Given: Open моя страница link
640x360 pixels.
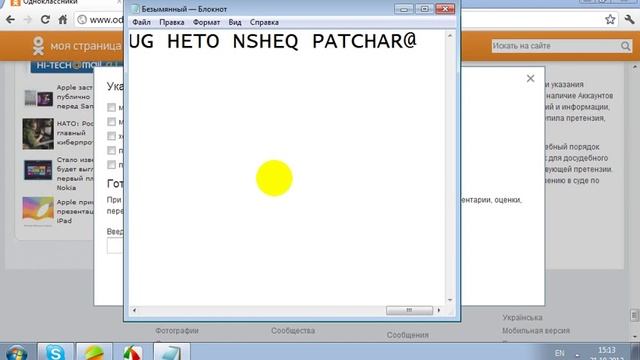Looking at the screenshot, I should 86,46.
